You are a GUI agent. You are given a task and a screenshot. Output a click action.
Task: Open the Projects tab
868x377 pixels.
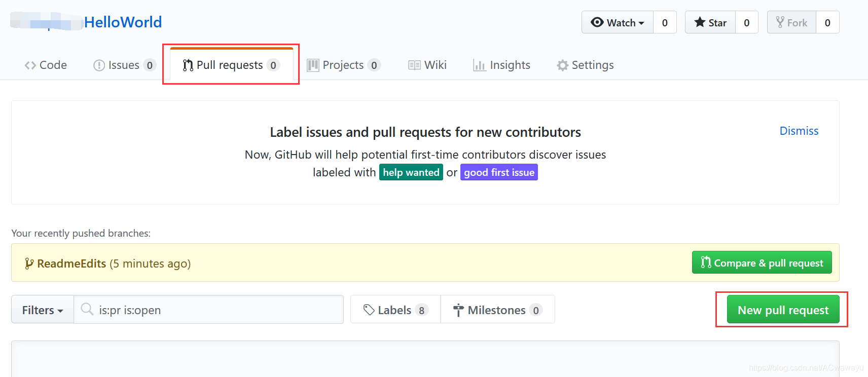coord(344,65)
